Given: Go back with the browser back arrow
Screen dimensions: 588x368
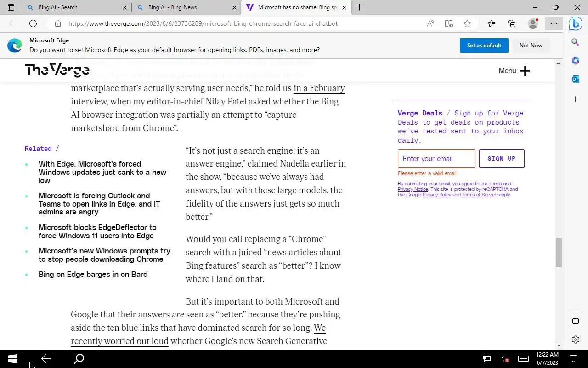Looking at the screenshot, I should pyautogui.click(x=13, y=23).
